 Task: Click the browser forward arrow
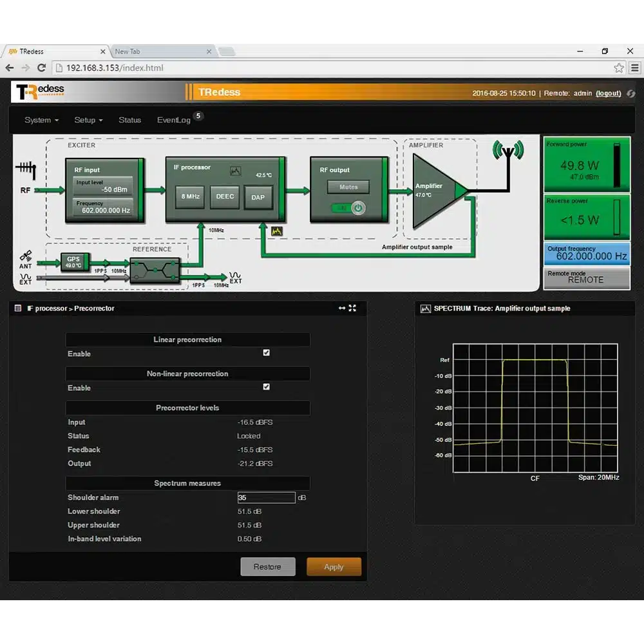pyautogui.click(x=26, y=68)
